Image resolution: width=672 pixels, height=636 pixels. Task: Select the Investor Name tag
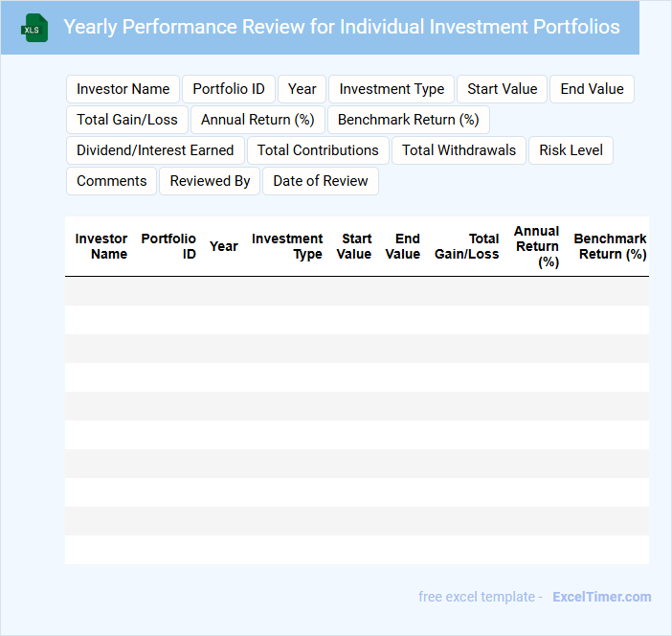click(123, 89)
